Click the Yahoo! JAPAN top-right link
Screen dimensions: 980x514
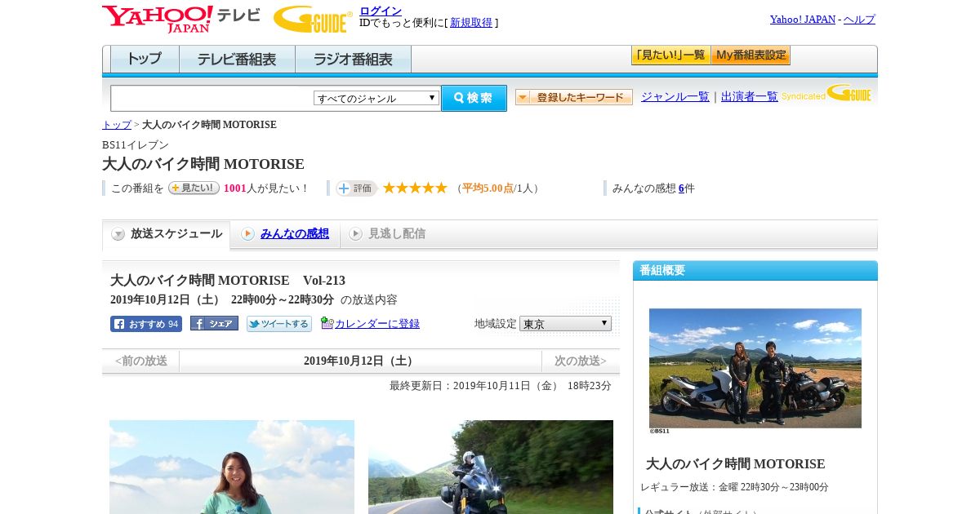tap(803, 20)
